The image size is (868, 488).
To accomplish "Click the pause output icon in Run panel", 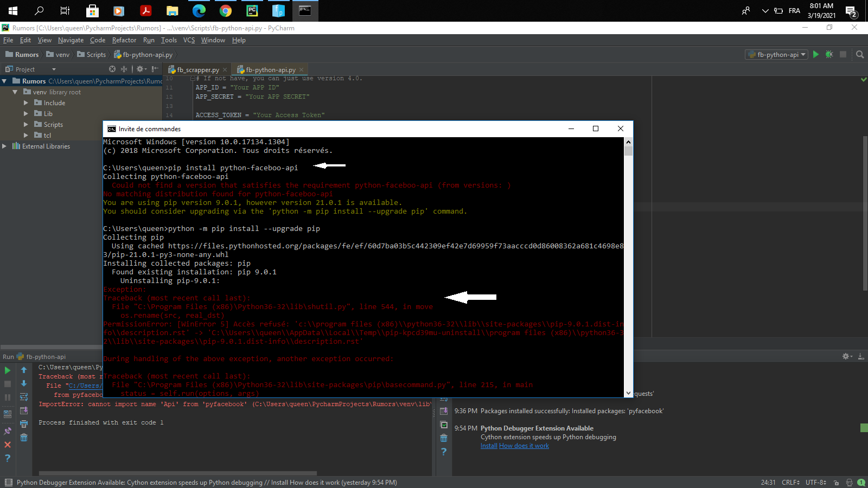I will click(x=8, y=397).
